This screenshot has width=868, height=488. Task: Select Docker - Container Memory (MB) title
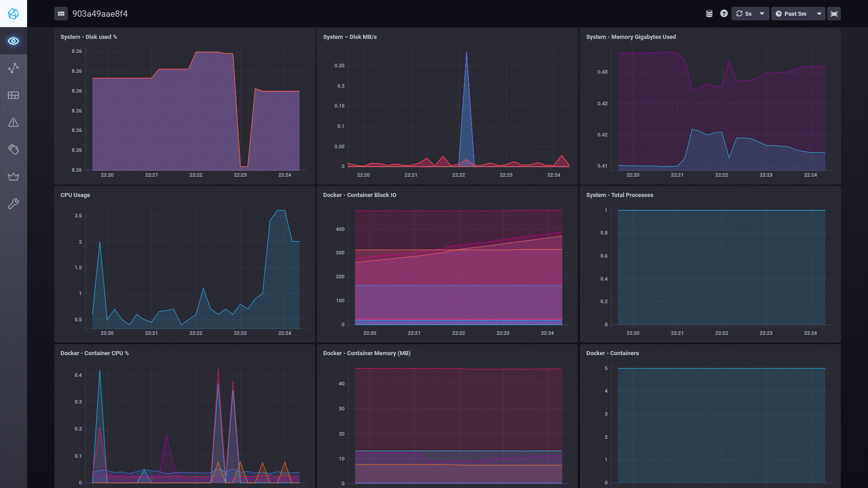click(367, 353)
